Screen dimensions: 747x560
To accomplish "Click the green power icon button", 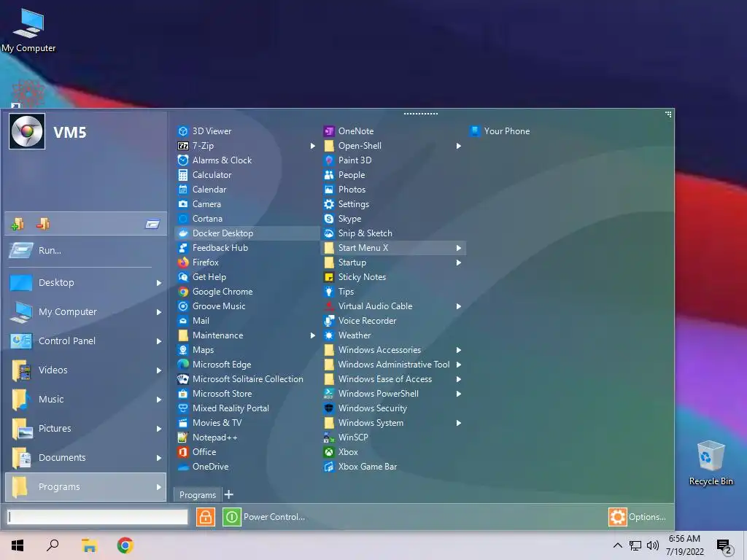I will point(231,517).
